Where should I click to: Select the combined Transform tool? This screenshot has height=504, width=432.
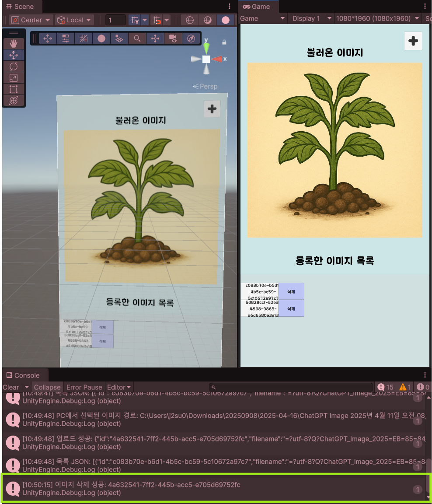click(x=14, y=101)
